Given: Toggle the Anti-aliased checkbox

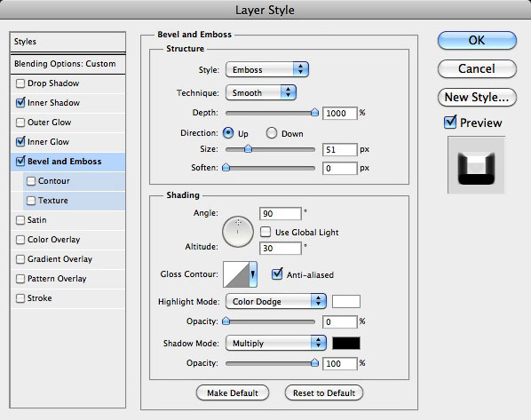Looking at the screenshot, I should [277, 274].
